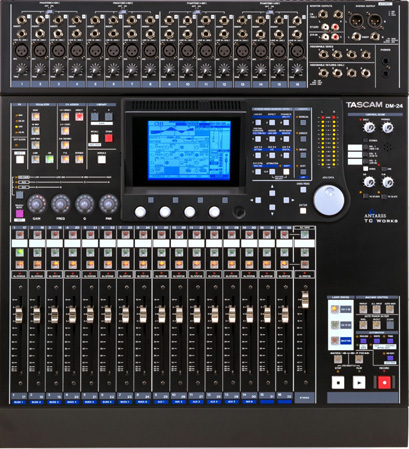Toggle the green SEL key on channel 1
Screen dimensions: 409x449
(x=20, y=252)
